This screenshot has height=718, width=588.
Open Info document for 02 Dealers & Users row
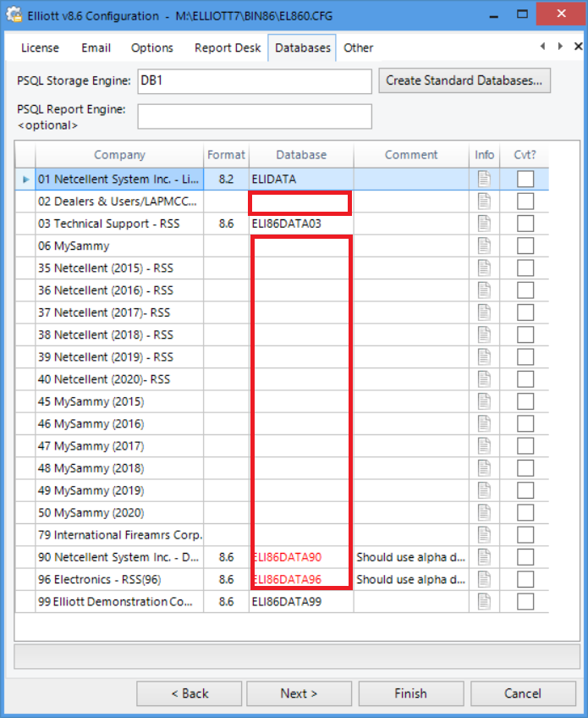pyautogui.click(x=484, y=201)
